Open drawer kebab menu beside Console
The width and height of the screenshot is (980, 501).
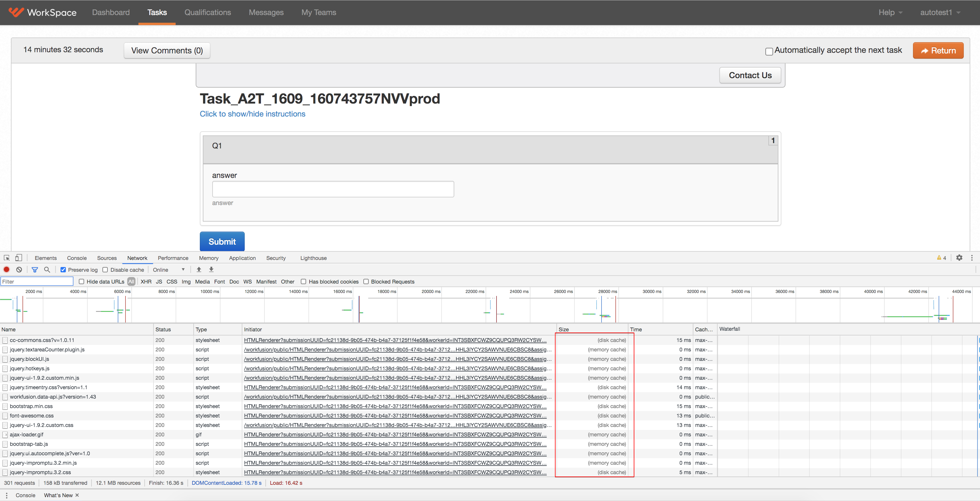(6, 495)
